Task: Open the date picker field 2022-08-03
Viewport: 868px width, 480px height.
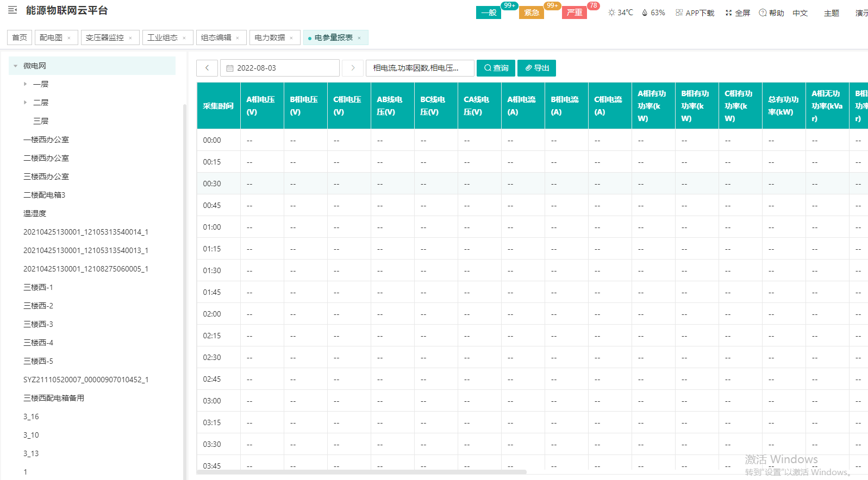Action: pos(280,68)
